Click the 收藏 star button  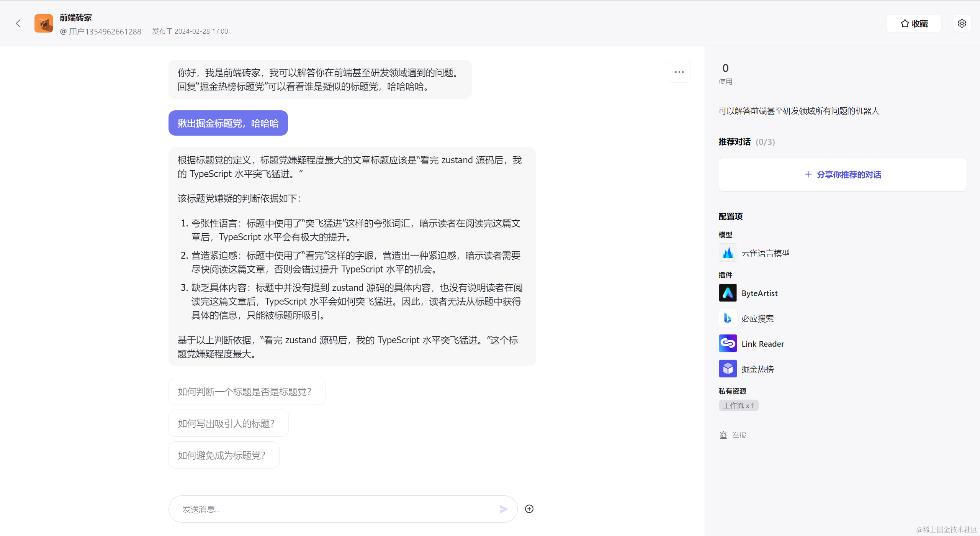click(914, 23)
